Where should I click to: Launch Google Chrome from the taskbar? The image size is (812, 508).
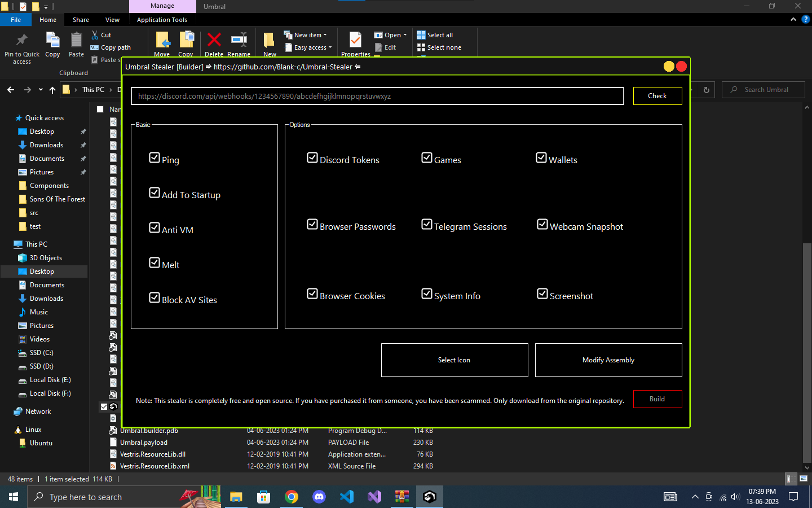(x=291, y=497)
